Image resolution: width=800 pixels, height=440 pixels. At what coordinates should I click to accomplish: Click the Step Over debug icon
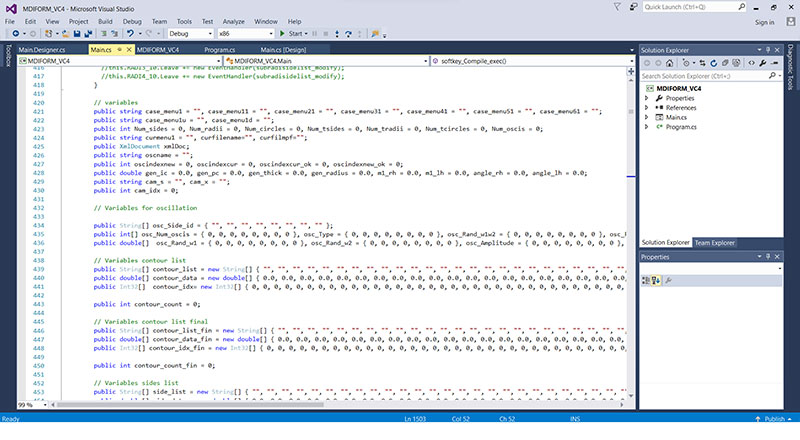(x=348, y=34)
